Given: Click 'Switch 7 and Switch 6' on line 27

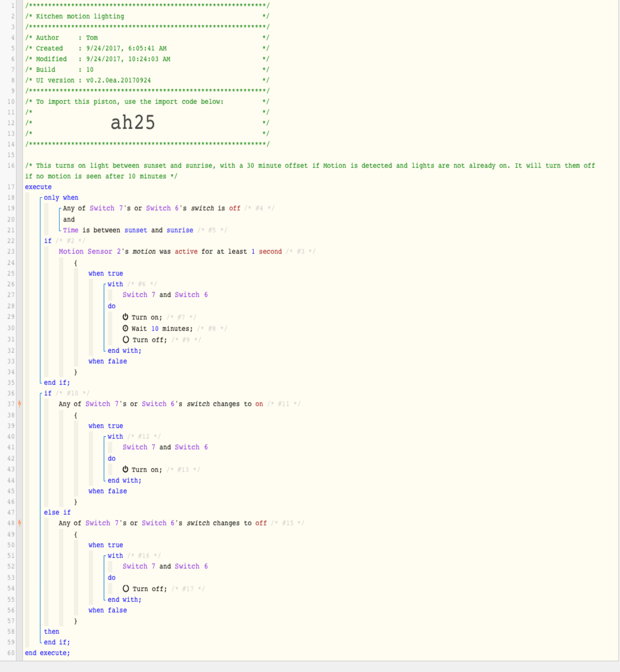Looking at the screenshot, I should [x=165, y=295].
